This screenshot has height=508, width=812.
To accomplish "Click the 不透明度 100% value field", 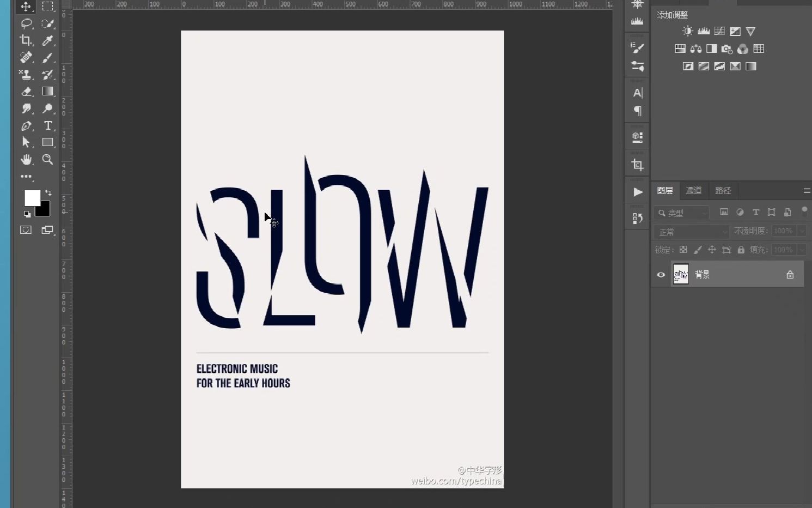I will click(784, 231).
